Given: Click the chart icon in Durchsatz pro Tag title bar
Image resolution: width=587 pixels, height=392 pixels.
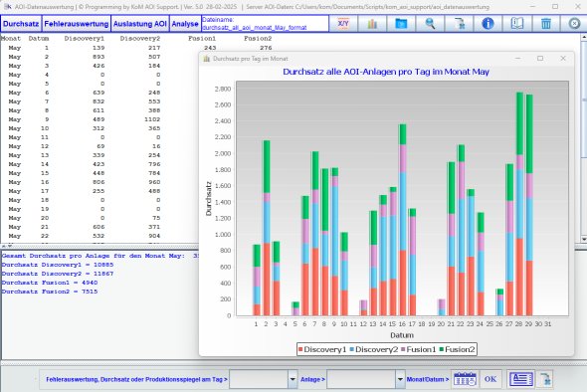Looking at the screenshot, I should tap(206, 59).
